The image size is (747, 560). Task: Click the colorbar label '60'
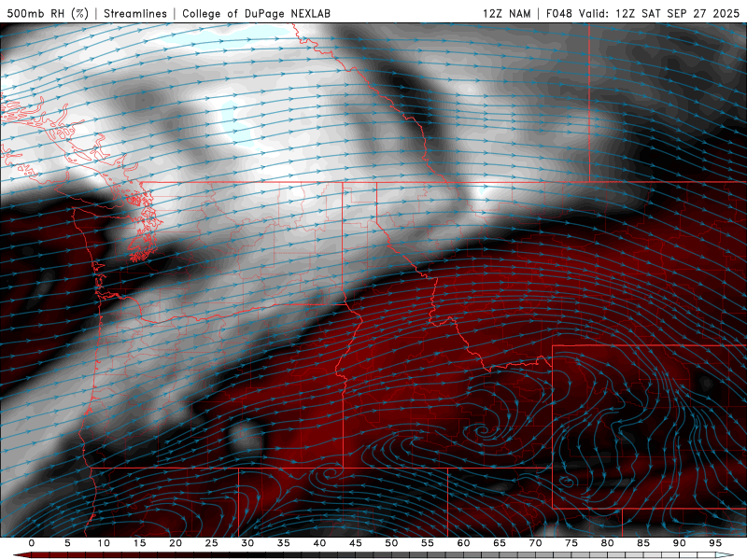click(463, 543)
